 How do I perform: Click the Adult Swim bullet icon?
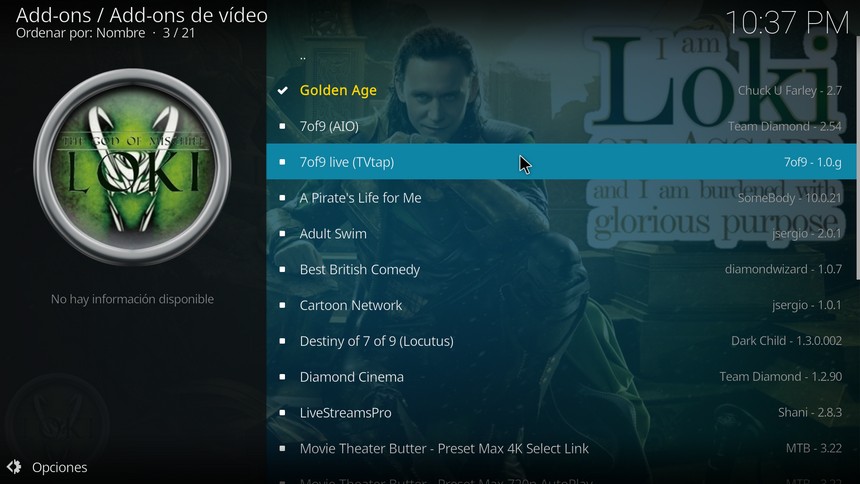(x=282, y=233)
